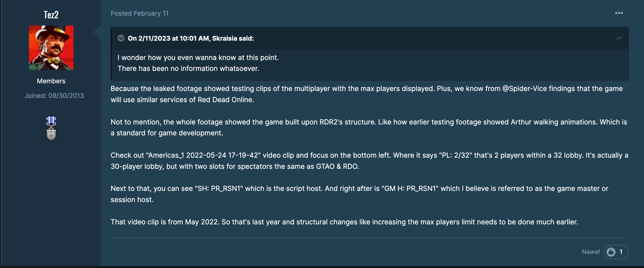Image resolution: width=644 pixels, height=268 pixels.
Task: Click Nawaf to see who reacted
Action: pyautogui.click(x=591, y=252)
